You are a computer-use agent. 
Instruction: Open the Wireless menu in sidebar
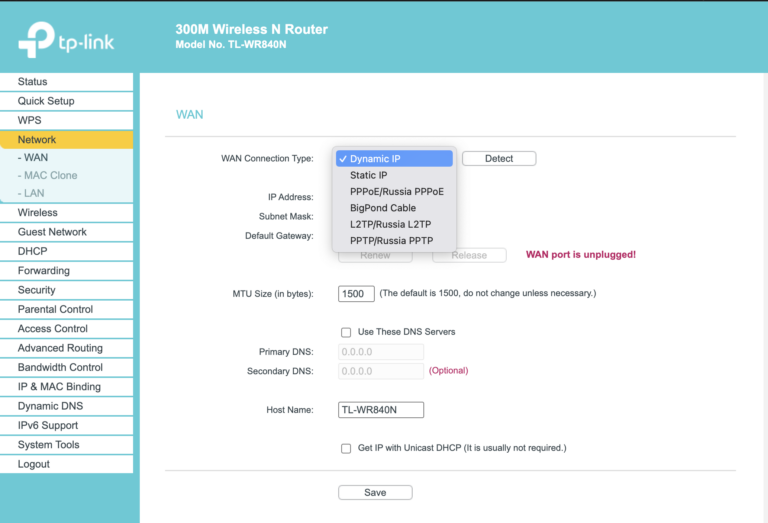coord(38,213)
